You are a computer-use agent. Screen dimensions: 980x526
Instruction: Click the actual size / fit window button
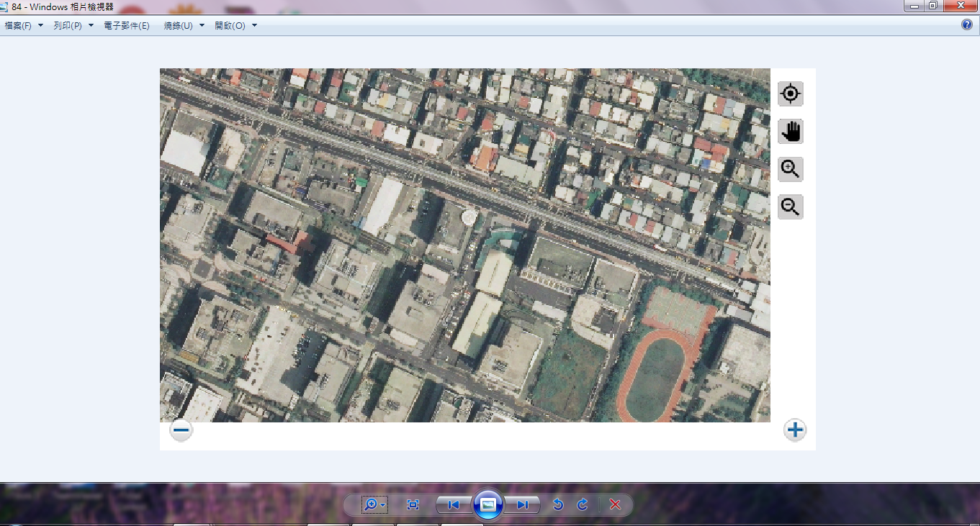point(413,505)
